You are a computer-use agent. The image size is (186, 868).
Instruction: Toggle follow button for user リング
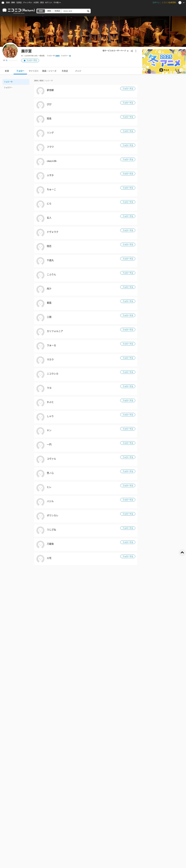coord(128,131)
